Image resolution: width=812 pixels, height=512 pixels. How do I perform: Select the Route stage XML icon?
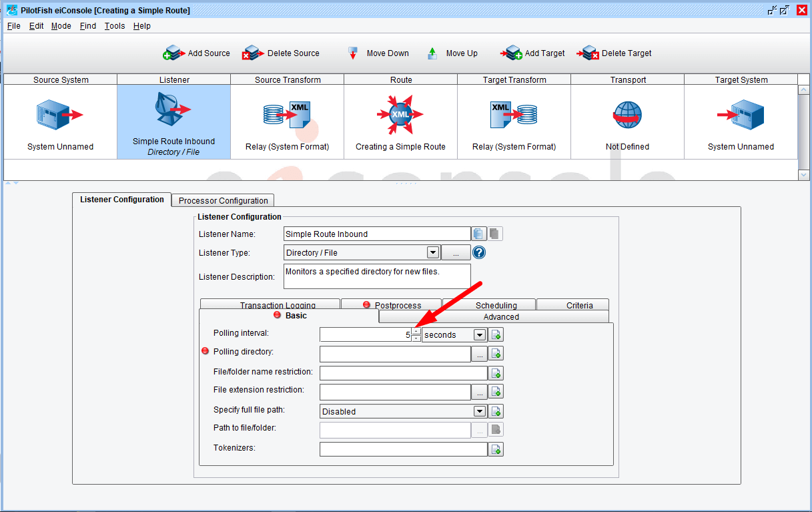click(x=400, y=115)
